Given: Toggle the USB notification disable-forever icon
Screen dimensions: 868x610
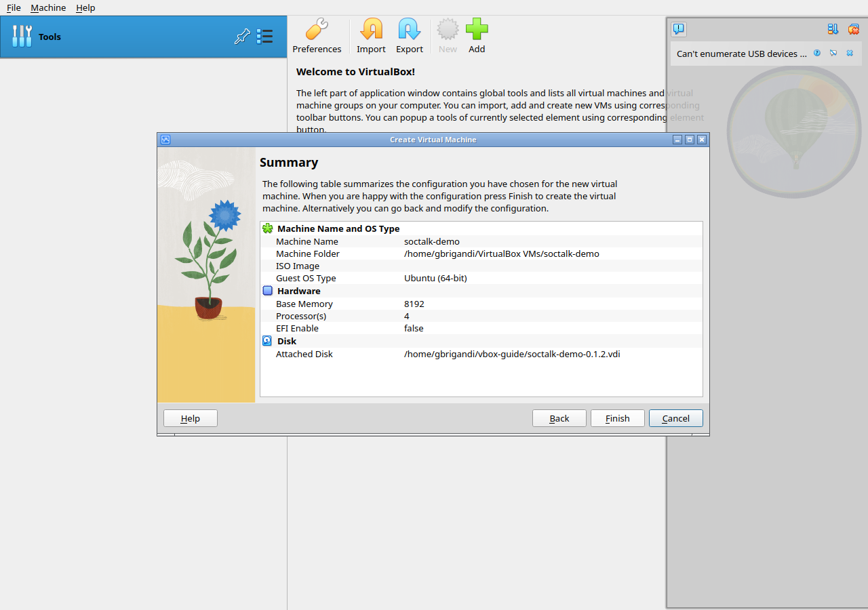Looking at the screenshot, I should click(833, 53).
